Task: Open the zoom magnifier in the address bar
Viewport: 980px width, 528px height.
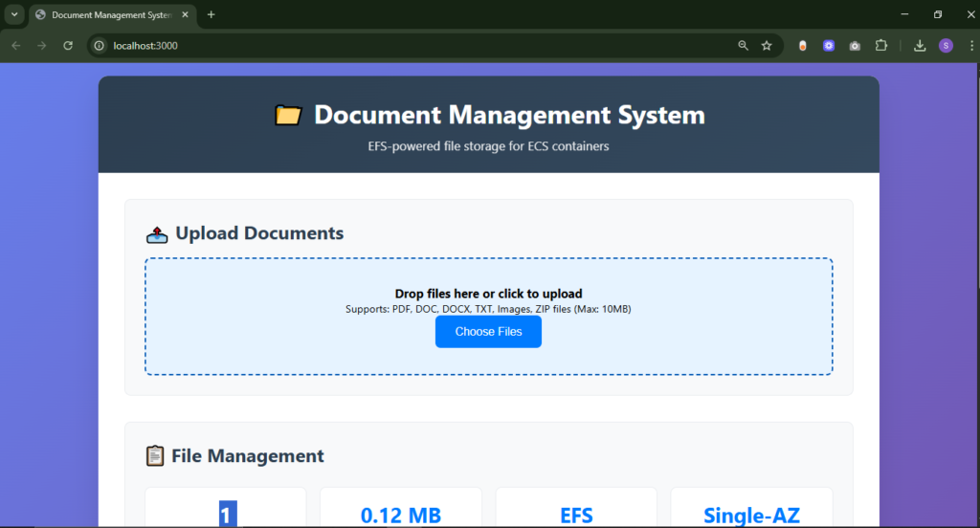Action: [x=743, y=46]
